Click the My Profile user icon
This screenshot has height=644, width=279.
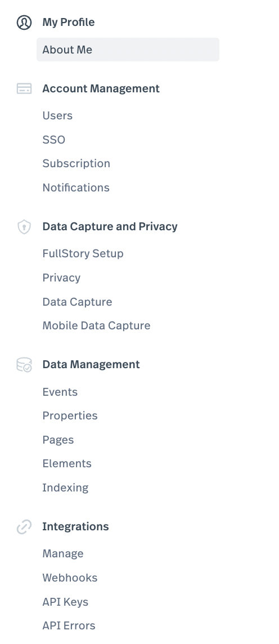click(x=24, y=22)
